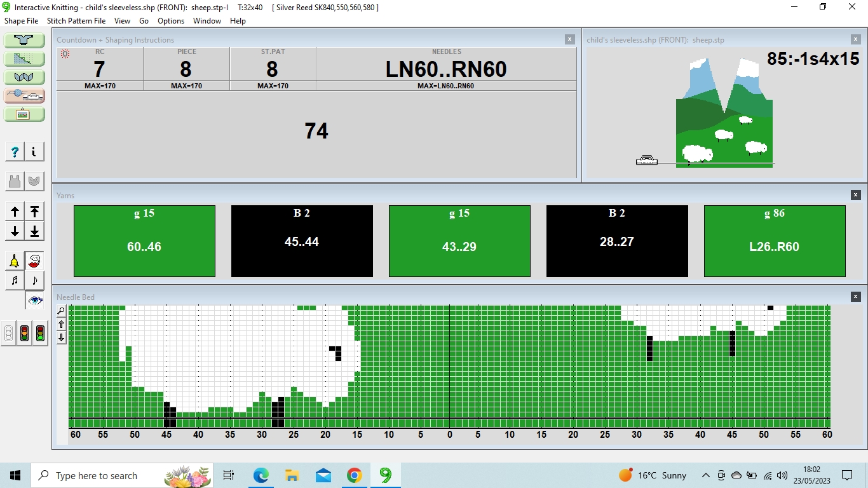Click the magnifier icon on Needle Bed

coord(62,311)
